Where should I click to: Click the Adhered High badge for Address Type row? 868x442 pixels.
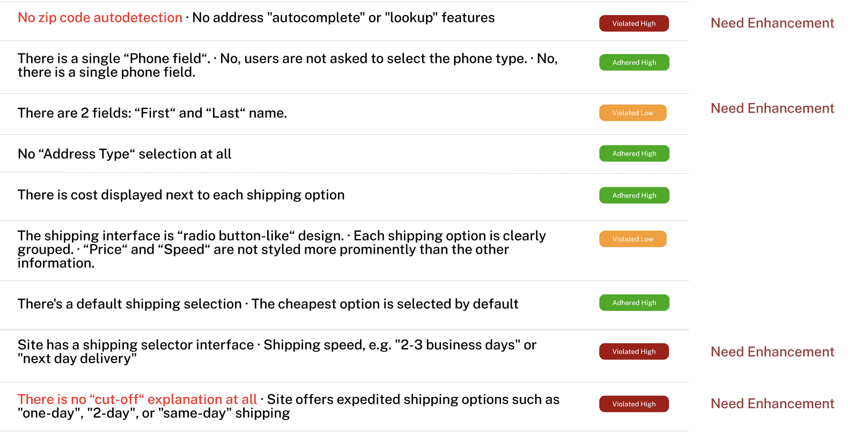pyautogui.click(x=634, y=153)
